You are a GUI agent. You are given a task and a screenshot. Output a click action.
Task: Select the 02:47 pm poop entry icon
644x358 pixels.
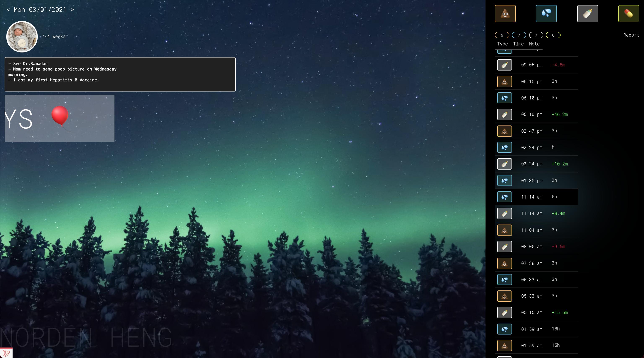(505, 131)
